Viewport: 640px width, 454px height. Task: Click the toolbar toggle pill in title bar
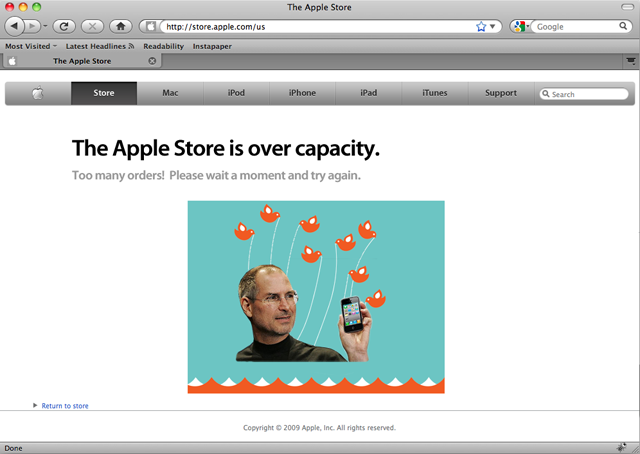[x=627, y=7]
